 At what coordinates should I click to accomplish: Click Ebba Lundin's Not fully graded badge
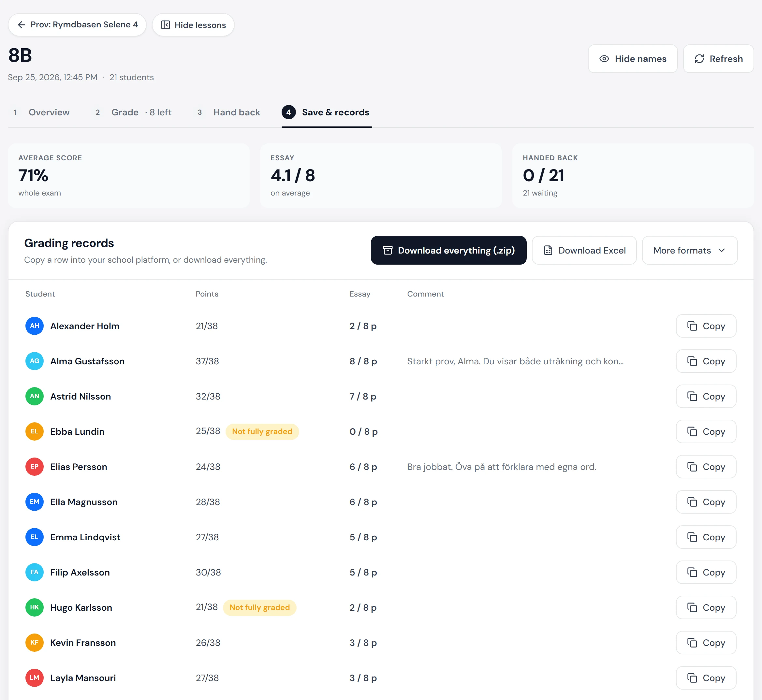point(262,431)
